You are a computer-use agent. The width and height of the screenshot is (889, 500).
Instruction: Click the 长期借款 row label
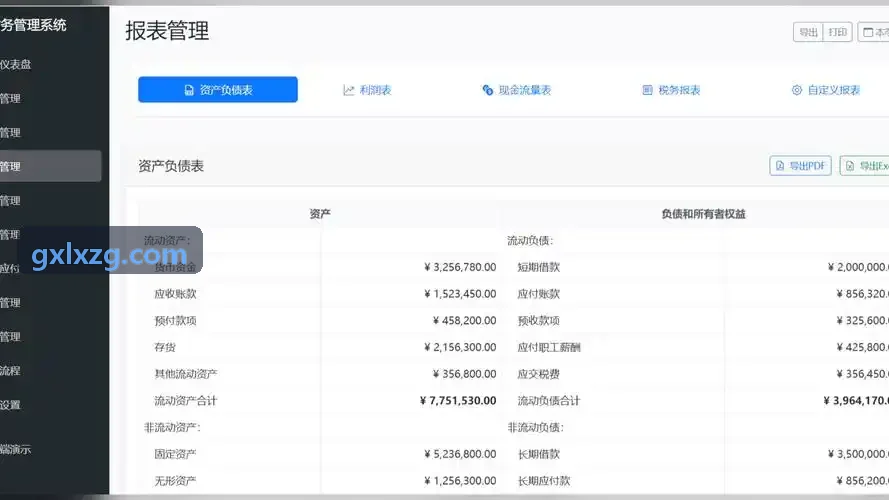point(539,454)
